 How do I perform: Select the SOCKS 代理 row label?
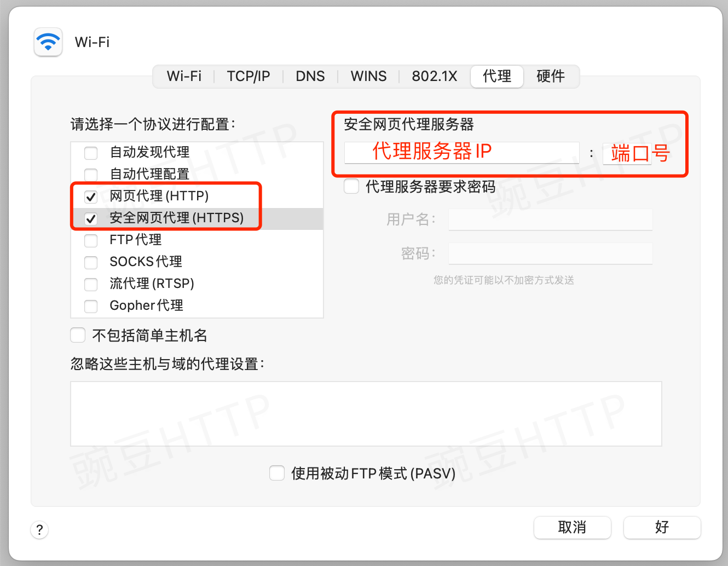pos(146,262)
